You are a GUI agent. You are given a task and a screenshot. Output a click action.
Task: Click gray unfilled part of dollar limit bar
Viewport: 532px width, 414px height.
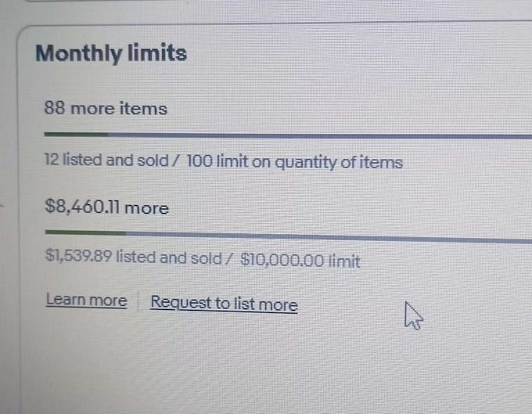point(329,237)
